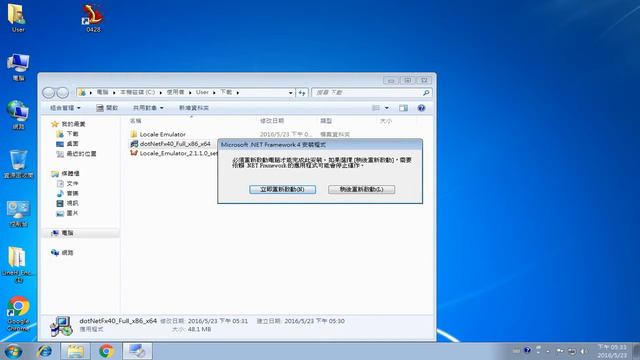
Task: Expand the chevron after Local Disk (C:) in address bar
Action: tap(160, 93)
